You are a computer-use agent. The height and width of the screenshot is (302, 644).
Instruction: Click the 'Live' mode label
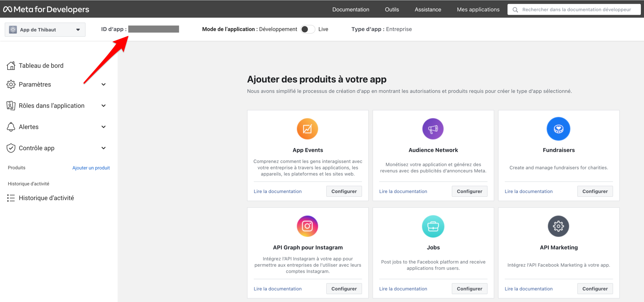point(323,29)
